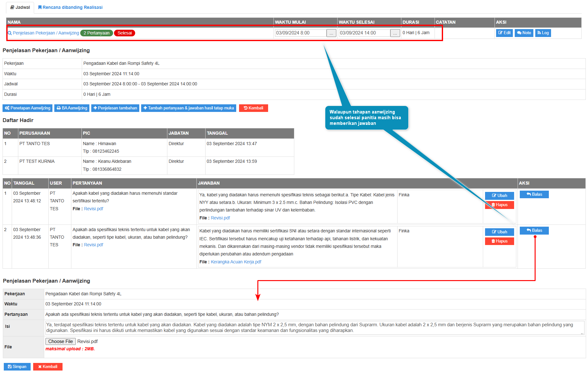The height and width of the screenshot is (374, 588).
Task: Click the Edit button in Aksi column
Action: tap(504, 33)
